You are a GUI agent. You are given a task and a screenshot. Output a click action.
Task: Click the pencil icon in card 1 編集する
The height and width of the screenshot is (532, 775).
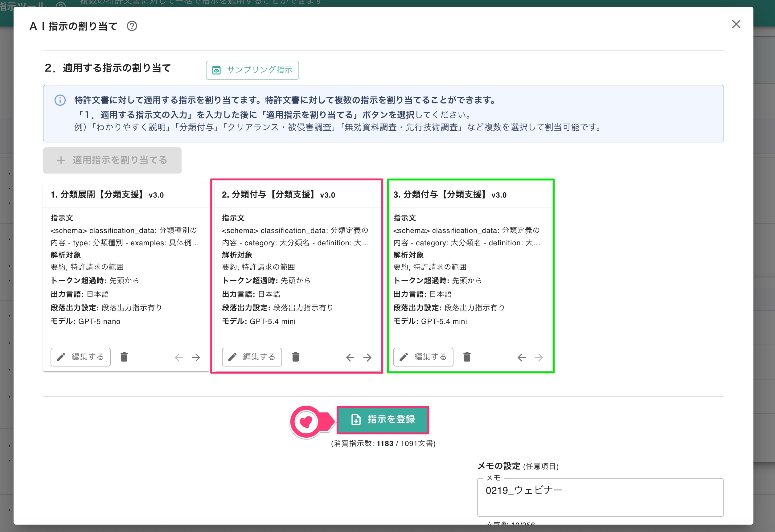click(x=61, y=357)
